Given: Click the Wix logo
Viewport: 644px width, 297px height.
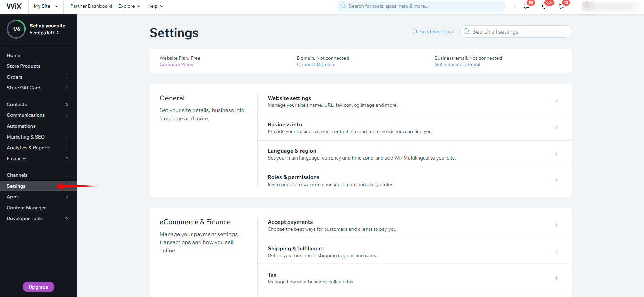Looking at the screenshot, I should (x=14, y=6).
